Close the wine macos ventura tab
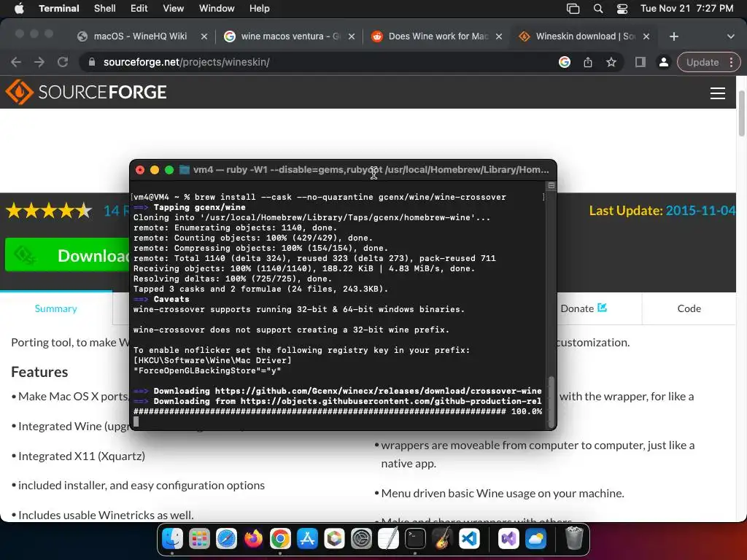This screenshot has width=747, height=560. (x=352, y=36)
